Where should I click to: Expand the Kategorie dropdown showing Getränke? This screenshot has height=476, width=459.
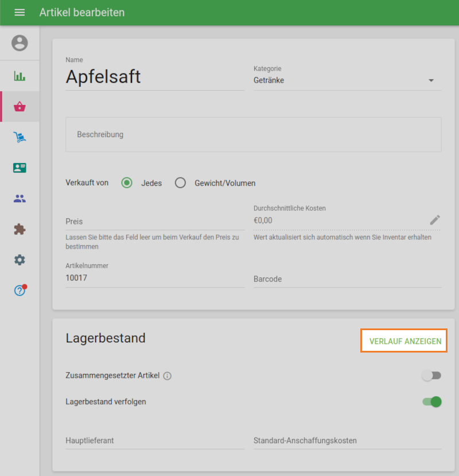point(347,80)
